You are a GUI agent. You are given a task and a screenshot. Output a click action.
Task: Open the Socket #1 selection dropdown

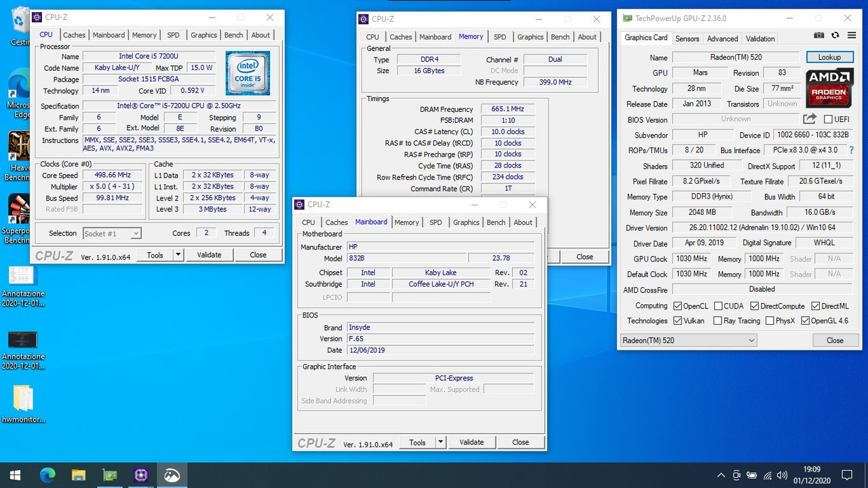[x=112, y=233]
